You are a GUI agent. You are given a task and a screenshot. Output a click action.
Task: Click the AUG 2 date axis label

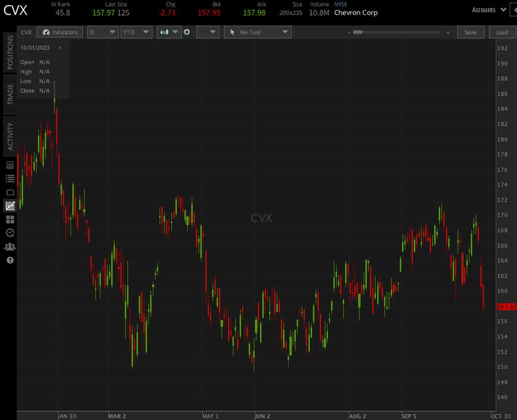point(357,416)
